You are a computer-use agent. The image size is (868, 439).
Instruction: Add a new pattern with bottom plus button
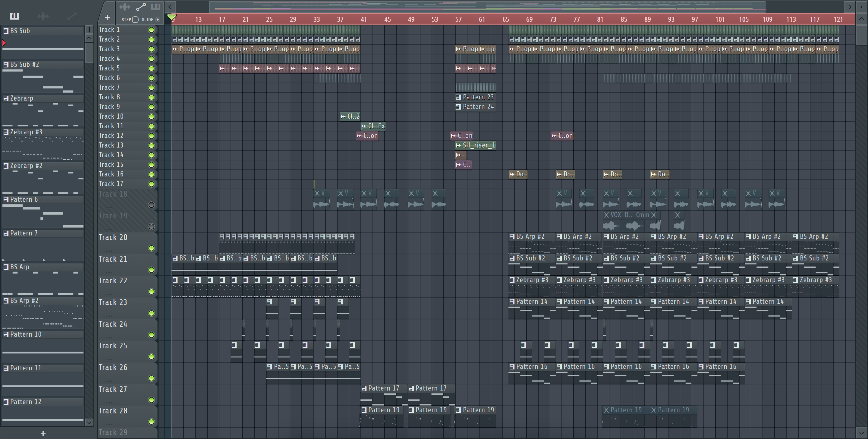pyautogui.click(x=43, y=433)
